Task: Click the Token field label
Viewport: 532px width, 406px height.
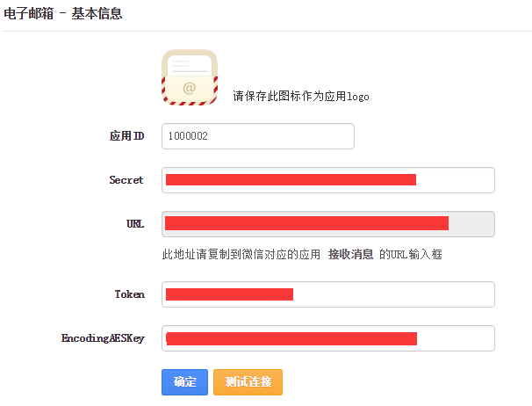Action: coord(129,294)
